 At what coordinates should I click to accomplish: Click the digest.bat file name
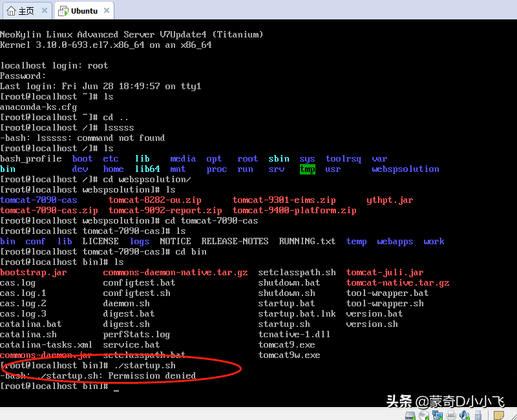pyautogui.click(x=129, y=314)
